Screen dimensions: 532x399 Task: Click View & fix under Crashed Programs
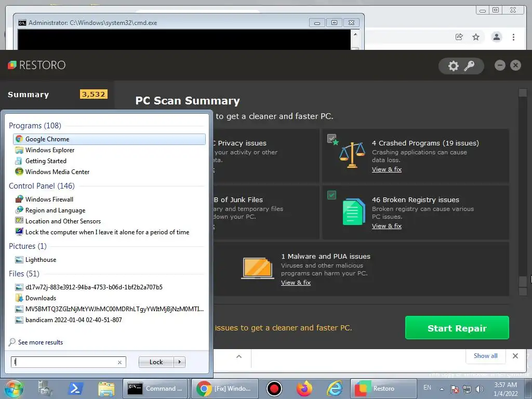[x=387, y=169]
